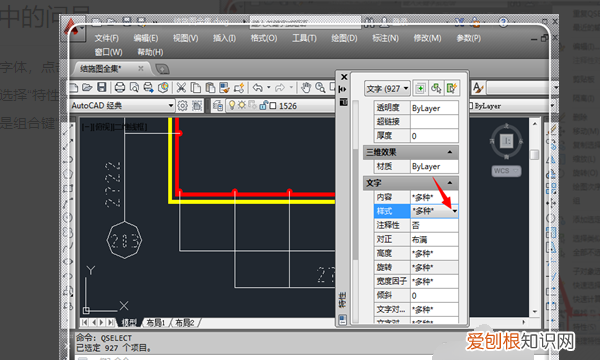Viewport: 600px width, 360px height.
Task: Open the AutoCAD 经典 workspace dropdown
Action: click(171, 106)
